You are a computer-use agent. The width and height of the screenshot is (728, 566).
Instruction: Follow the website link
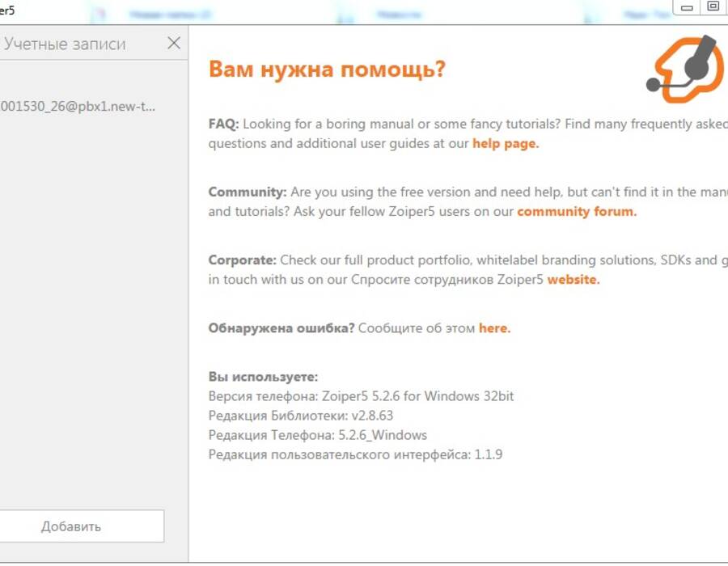point(574,279)
